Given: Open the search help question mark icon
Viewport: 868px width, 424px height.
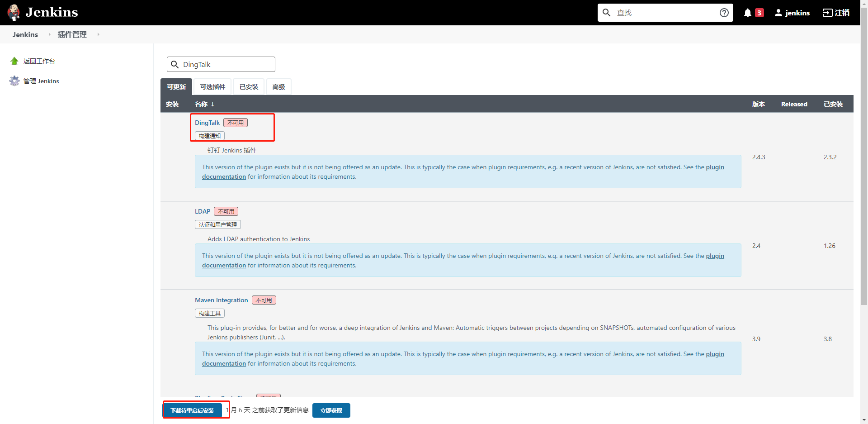Looking at the screenshot, I should pos(724,13).
